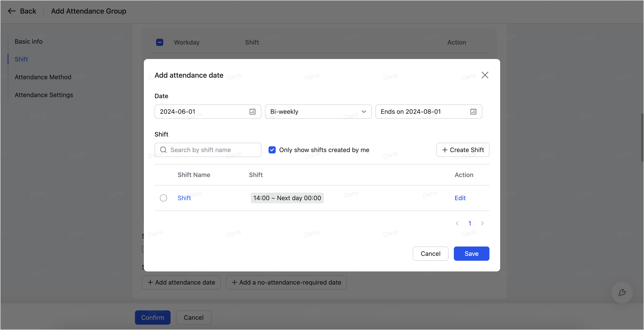Image resolution: width=644 pixels, height=330 pixels.
Task: Click the search magnifier icon
Action: (x=163, y=150)
